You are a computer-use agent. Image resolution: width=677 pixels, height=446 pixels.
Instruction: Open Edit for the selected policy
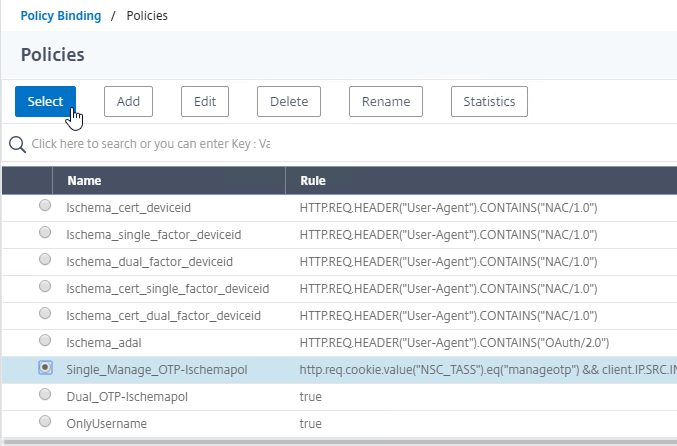coord(205,101)
